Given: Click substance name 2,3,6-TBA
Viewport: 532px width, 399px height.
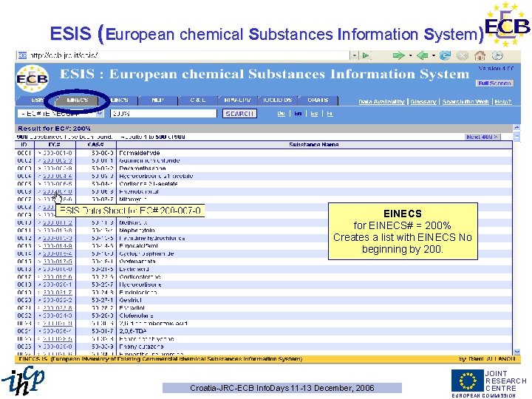Looking at the screenshot, I should pyautogui.click(x=133, y=331).
